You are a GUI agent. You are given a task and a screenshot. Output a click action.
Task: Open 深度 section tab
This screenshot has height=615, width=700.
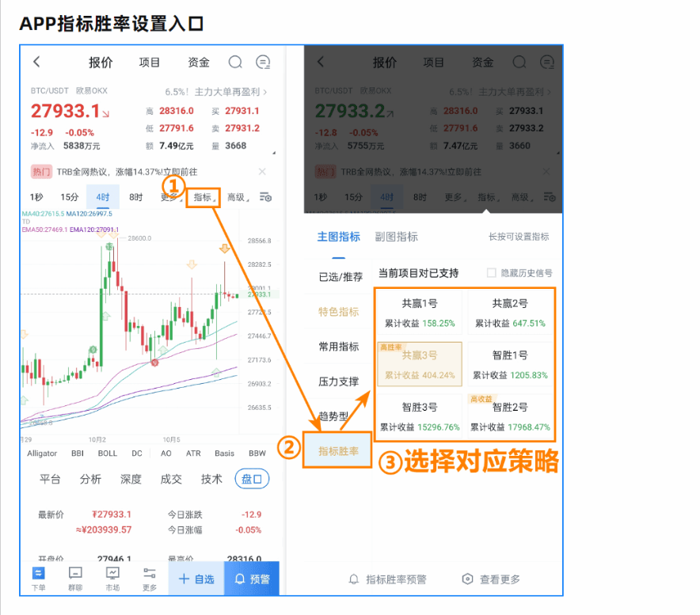tap(131, 479)
